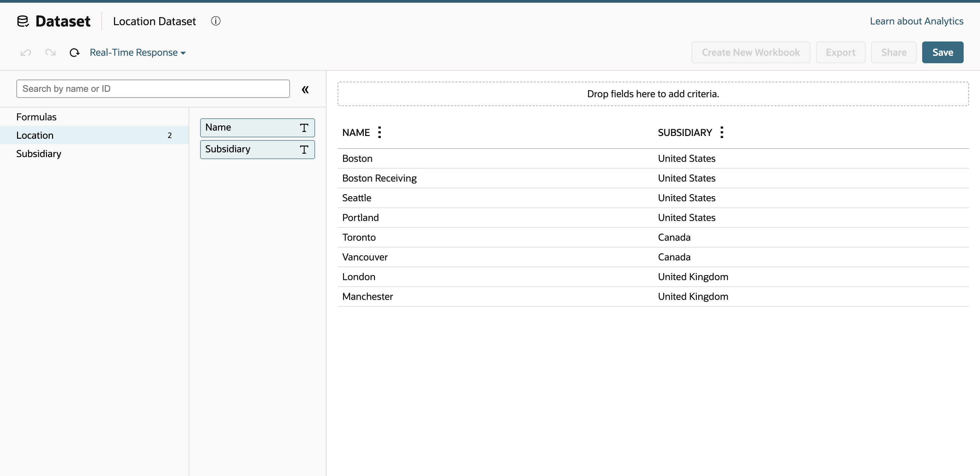
Task: Click the Manchester cell
Action: [367, 296]
